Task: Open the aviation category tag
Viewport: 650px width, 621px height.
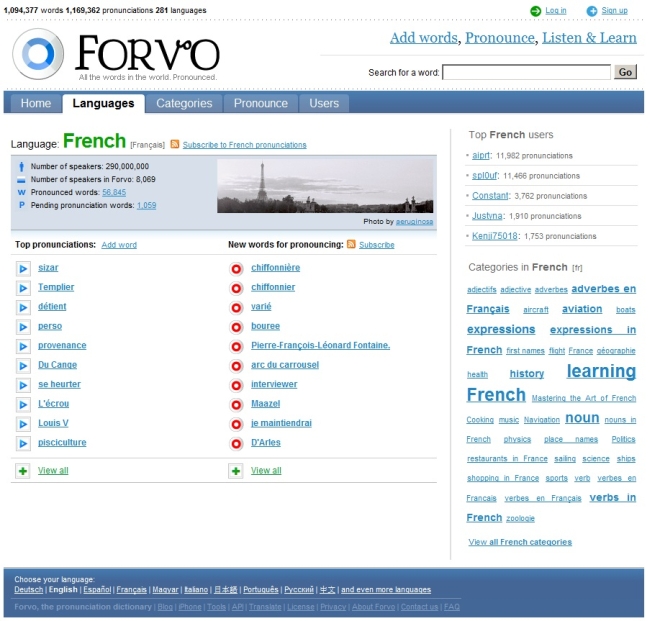Action: point(582,309)
